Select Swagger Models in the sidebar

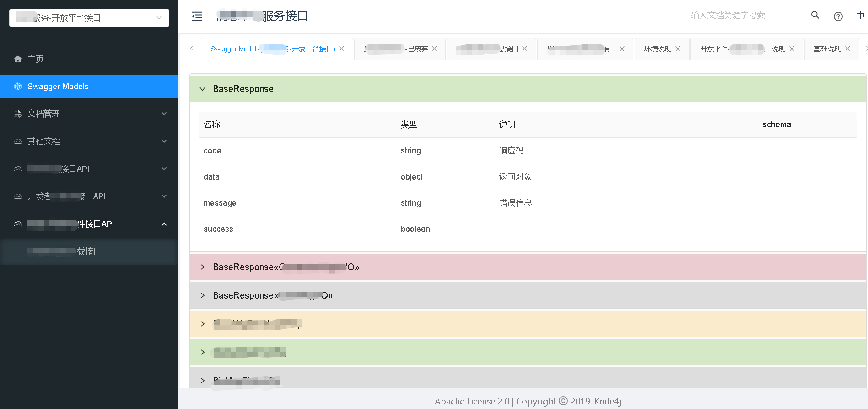pos(89,87)
